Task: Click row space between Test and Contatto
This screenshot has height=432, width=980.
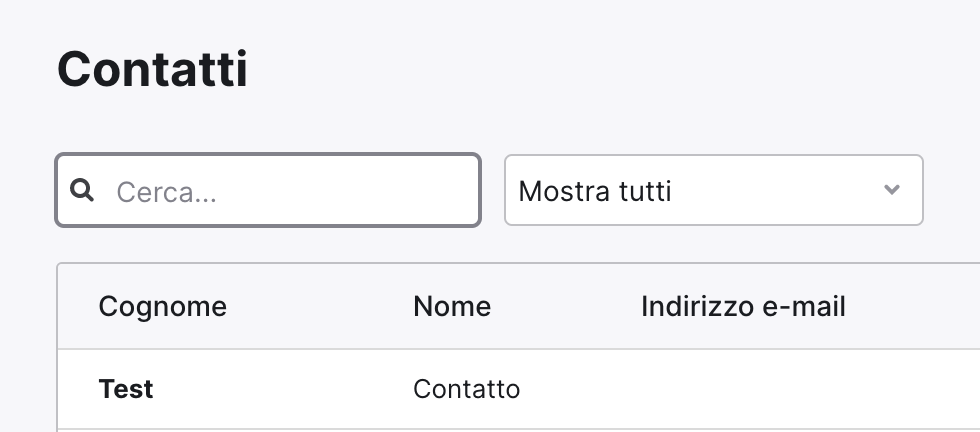Action: click(x=282, y=389)
